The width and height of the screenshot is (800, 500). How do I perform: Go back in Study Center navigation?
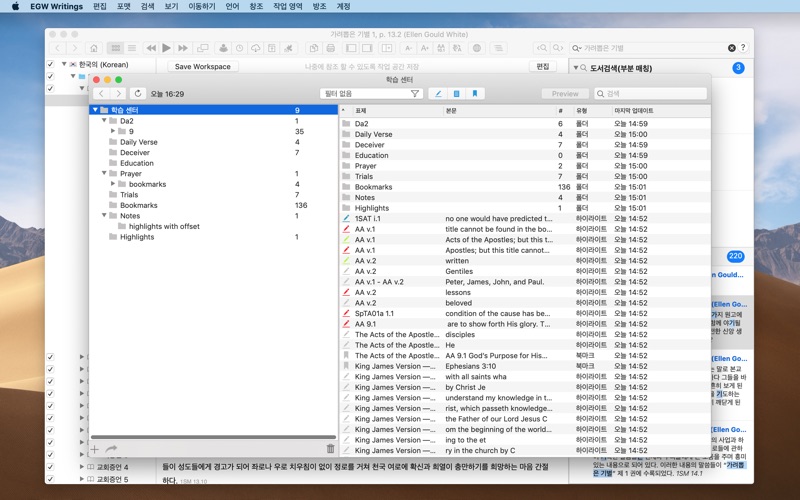click(102, 93)
